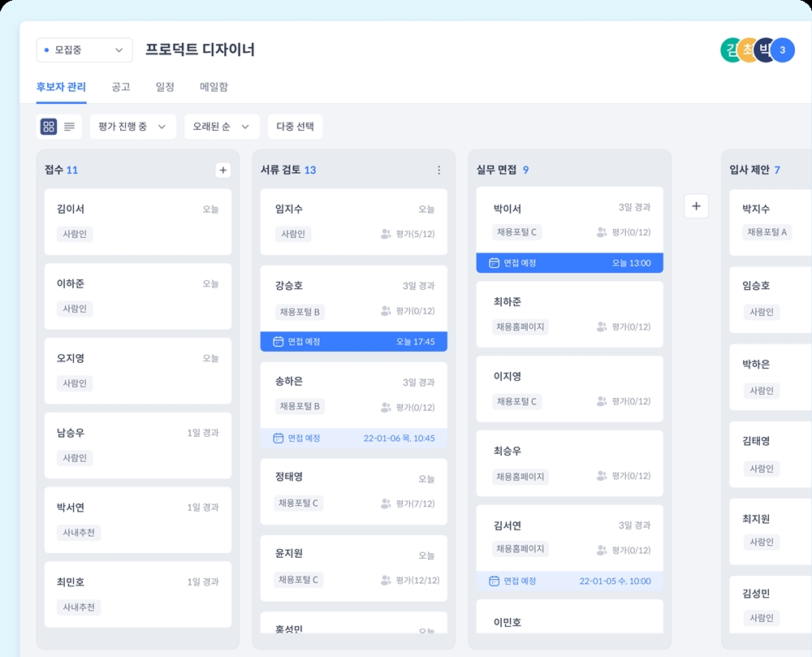Click plus icon in 접수 column header
This screenshot has height=657, width=812.
[223, 170]
